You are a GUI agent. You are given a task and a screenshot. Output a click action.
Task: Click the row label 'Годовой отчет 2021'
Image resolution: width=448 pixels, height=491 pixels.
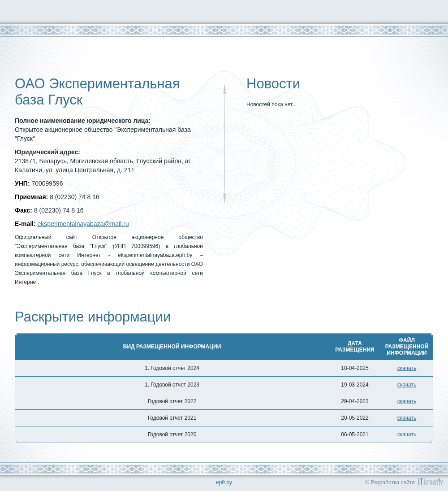[x=172, y=418]
